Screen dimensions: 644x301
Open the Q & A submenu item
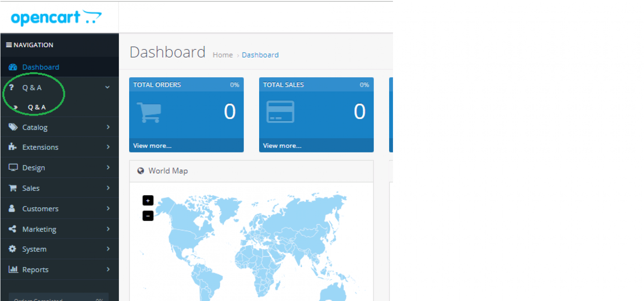click(37, 107)
